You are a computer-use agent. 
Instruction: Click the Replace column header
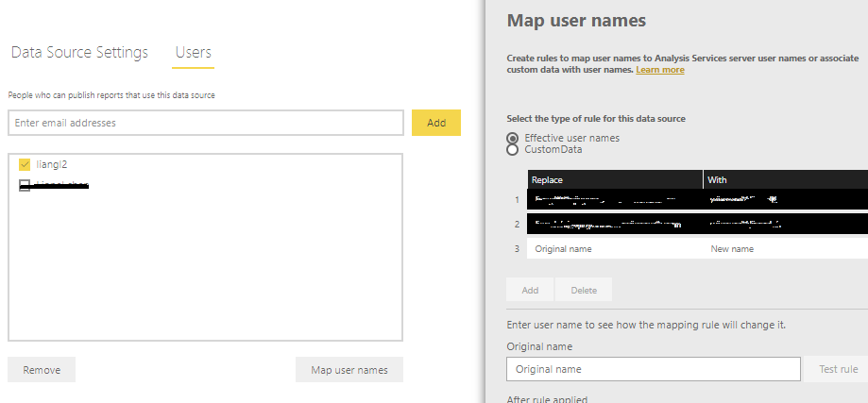pos(615,179)
